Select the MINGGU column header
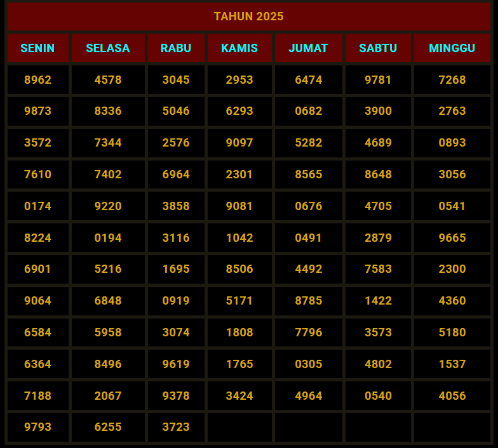Viewport: 498px width, 448px height. click(x=452, y=48)
